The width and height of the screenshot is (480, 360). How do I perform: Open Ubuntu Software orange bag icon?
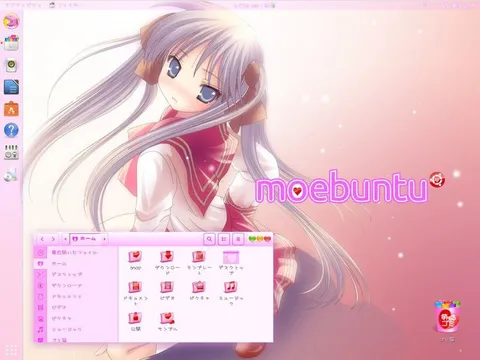(11, 109)
